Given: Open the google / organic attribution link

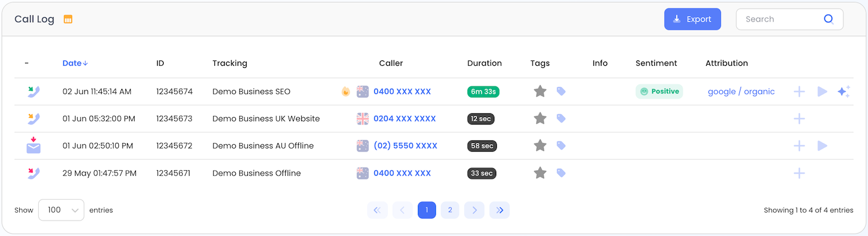Looking at the screenshot, I should (741, 91).
